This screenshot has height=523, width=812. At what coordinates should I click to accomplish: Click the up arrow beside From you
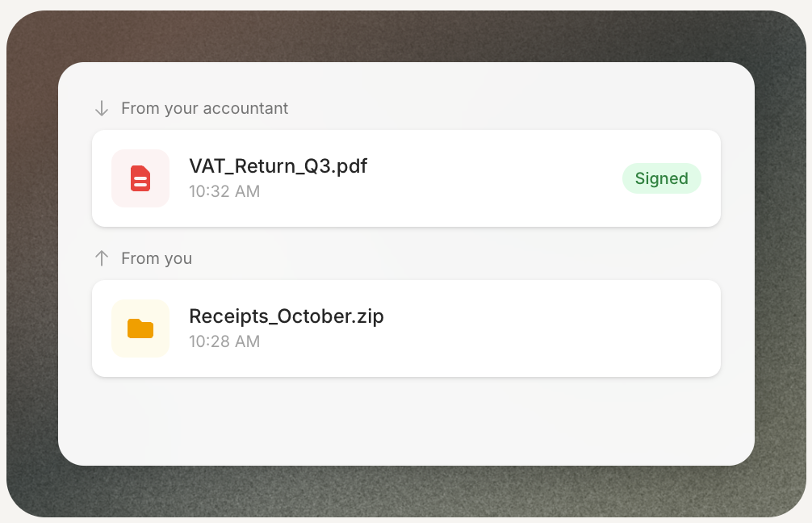click(102, 258)
